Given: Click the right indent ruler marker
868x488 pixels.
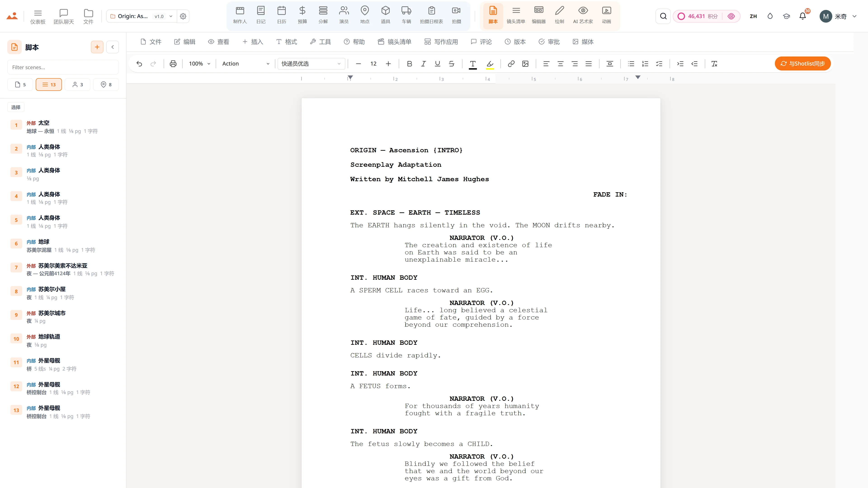Looking at the screenshot, I should point(637,77).
